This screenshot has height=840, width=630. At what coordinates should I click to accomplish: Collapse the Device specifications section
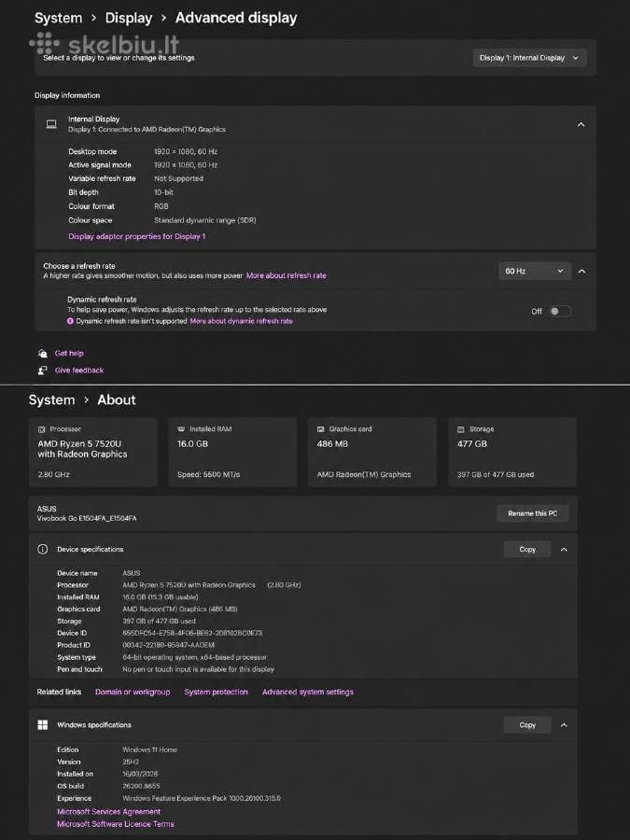564,549
